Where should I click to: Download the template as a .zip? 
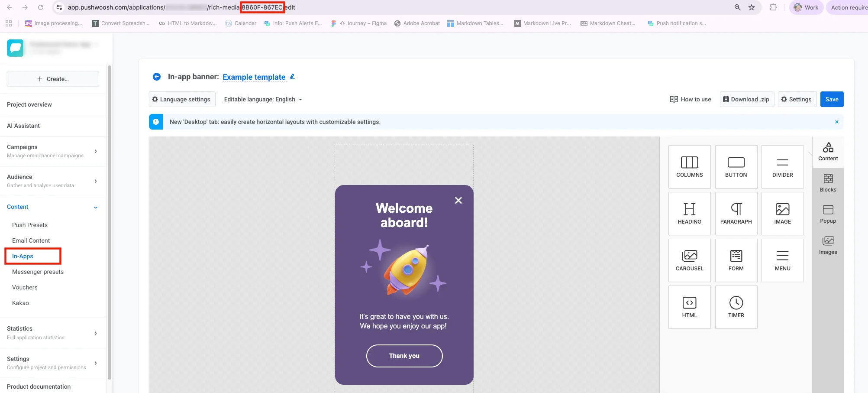(x=746, y=99)
